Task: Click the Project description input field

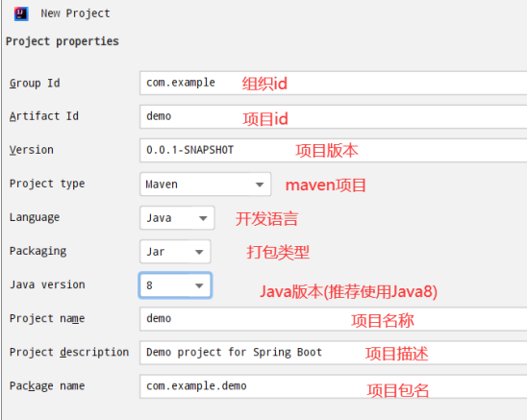Action: [333, 353]
